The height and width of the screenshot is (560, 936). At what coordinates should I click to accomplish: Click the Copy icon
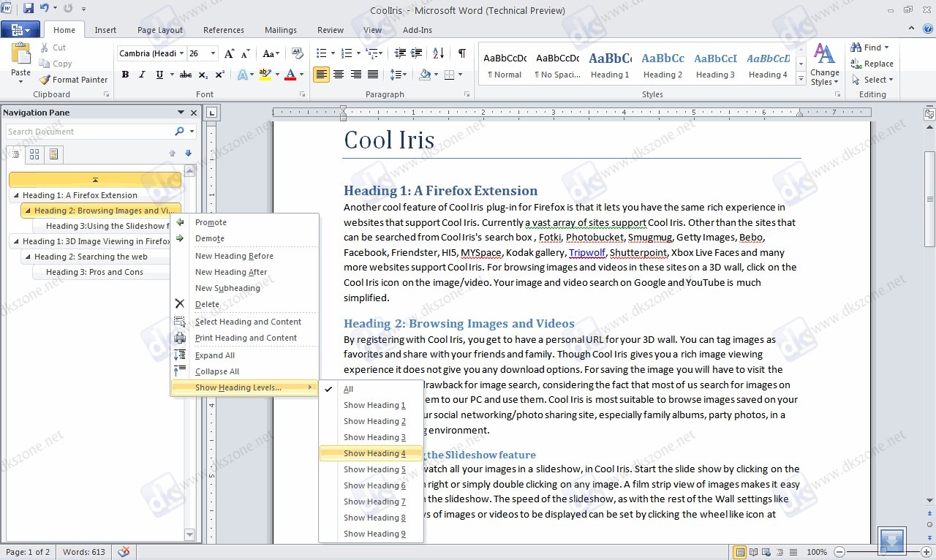coord(56,64)
